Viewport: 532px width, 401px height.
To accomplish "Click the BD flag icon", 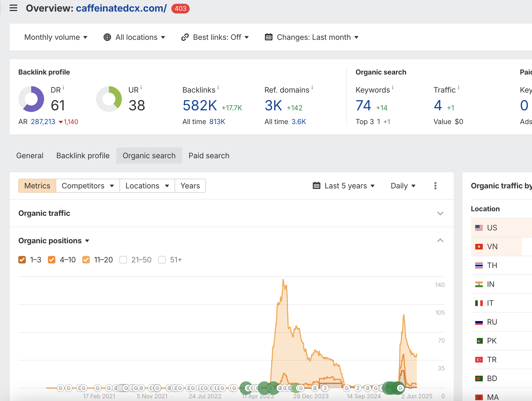I will tap(479, 378).
